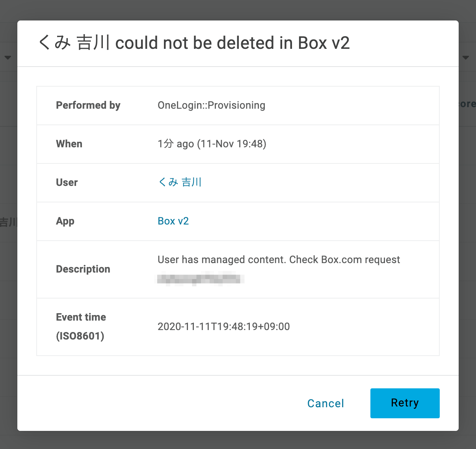Click the 'When' row label

tap(69, 144)
